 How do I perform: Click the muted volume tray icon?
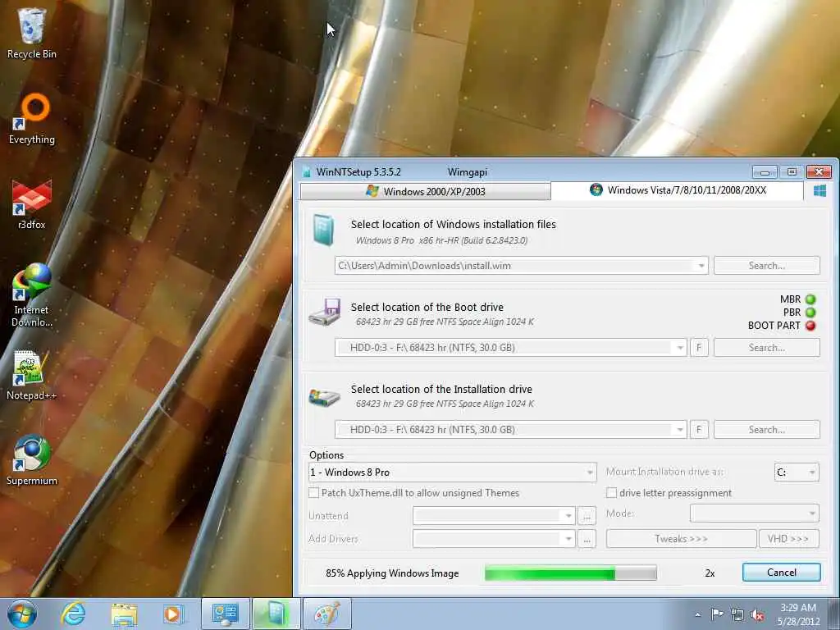[757, 615]
